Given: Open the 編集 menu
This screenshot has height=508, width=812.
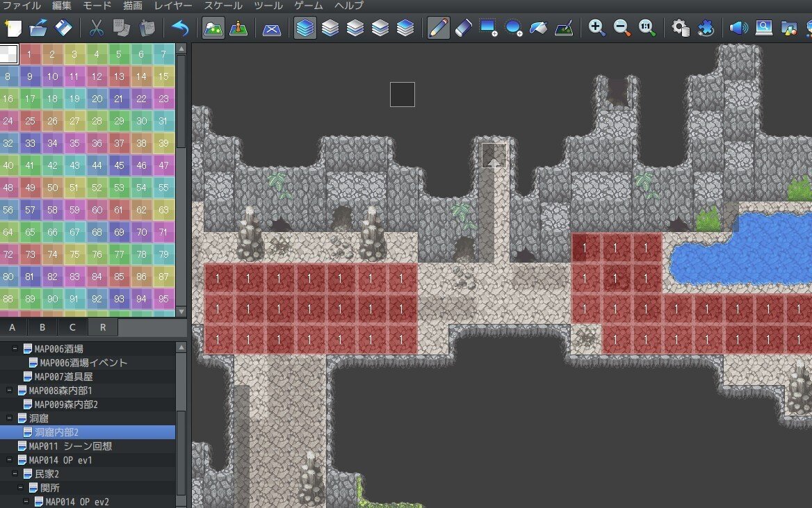Looking at the screenshot, I should coord(62,6).
